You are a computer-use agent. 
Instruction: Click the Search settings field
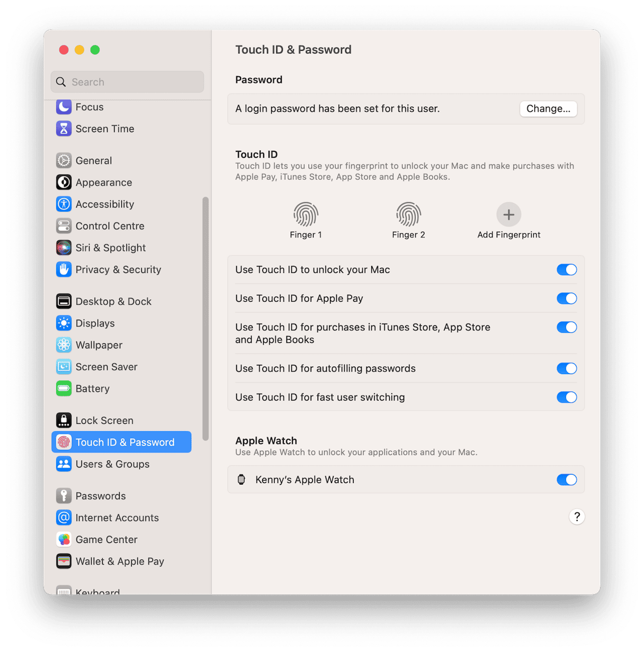click(x=127, y=82)
